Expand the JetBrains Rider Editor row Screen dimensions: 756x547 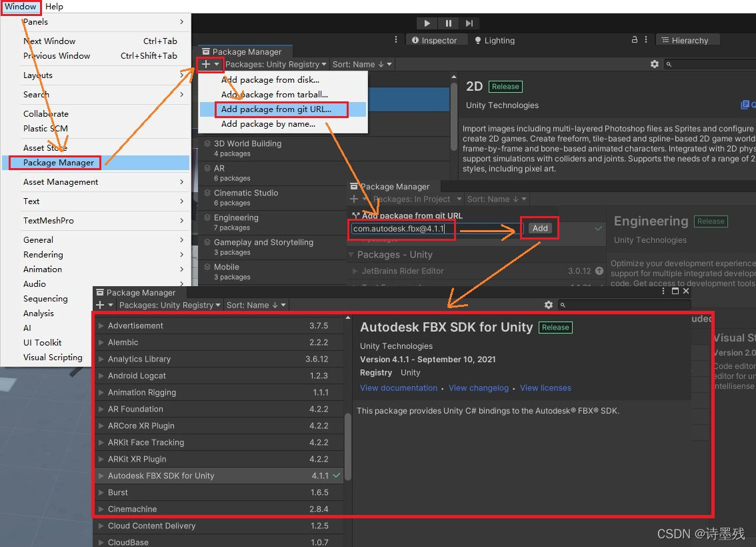tap(355, 271)
